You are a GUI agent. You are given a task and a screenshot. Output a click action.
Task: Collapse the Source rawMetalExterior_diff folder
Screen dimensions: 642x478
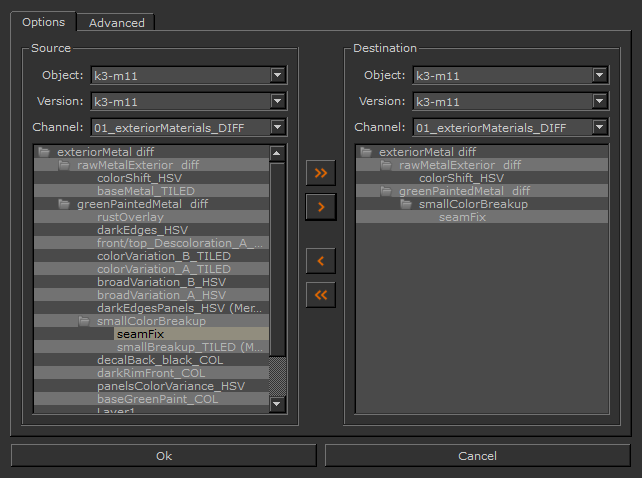coord(64,165)
